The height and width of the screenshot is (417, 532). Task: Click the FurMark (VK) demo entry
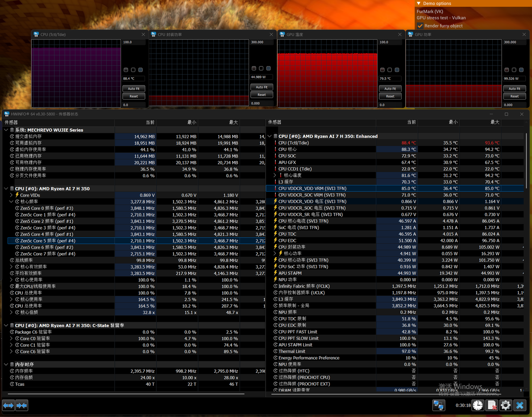[430, 12]
